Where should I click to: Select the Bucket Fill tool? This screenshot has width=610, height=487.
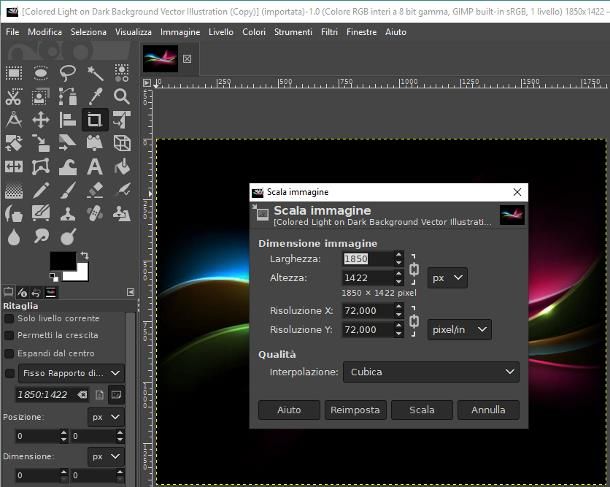coord(122,167)
